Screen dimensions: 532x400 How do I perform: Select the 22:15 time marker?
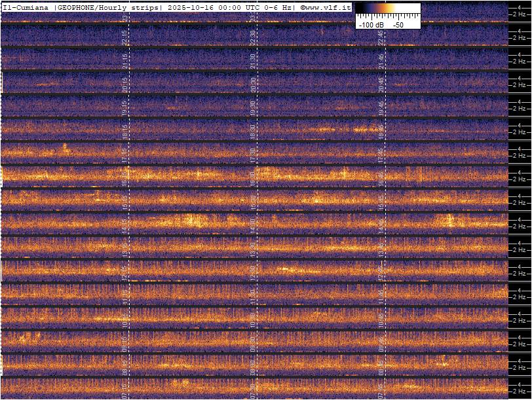click(x=124, y=39)
